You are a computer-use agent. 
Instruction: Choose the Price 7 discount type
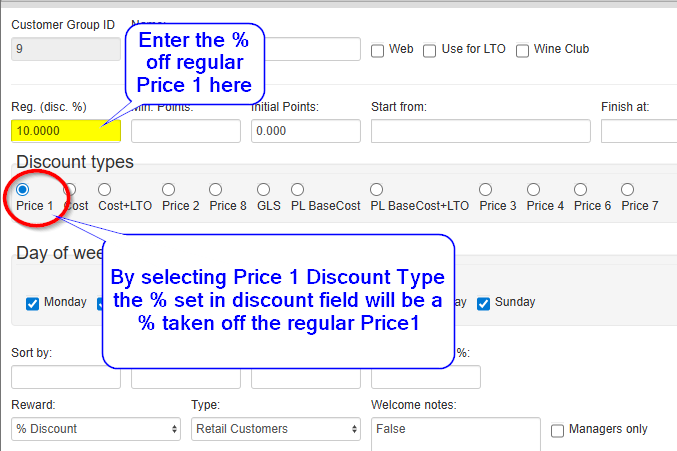[x=627, y=189]
